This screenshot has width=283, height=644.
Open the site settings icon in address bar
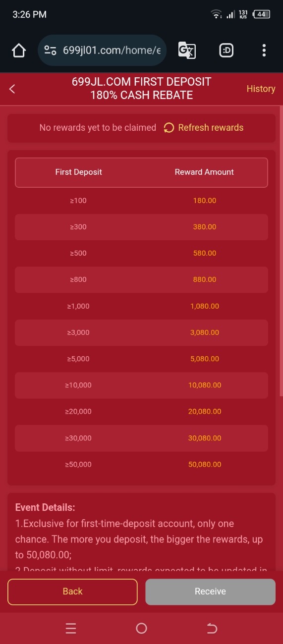[50, 51]
